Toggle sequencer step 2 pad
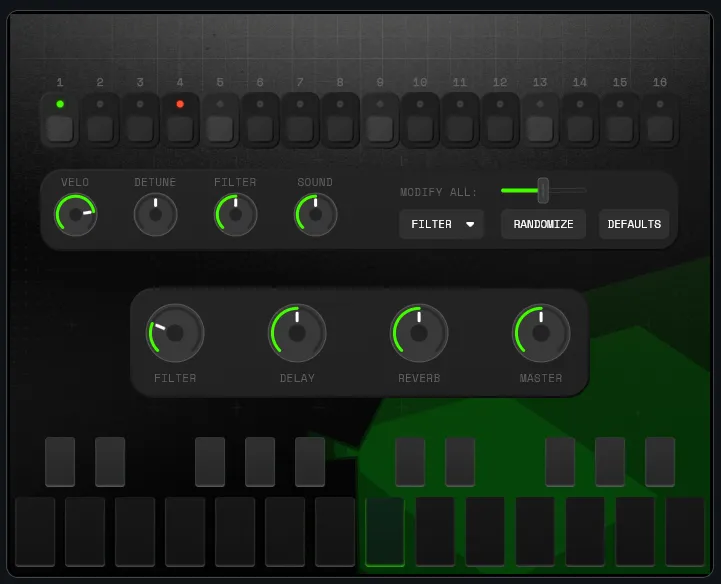The height and width of the screenshot is (584, 721). tap(100, 128)
